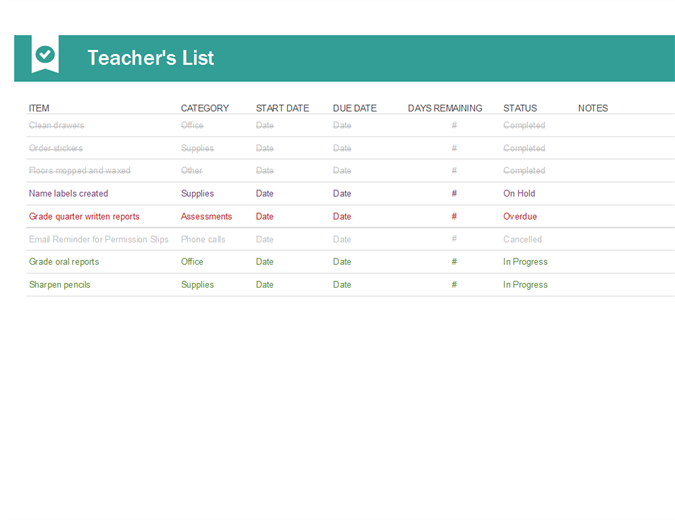Click start Date of Name labels created
The width and height of the screenshot is (675, 520).
coord(265,193)
